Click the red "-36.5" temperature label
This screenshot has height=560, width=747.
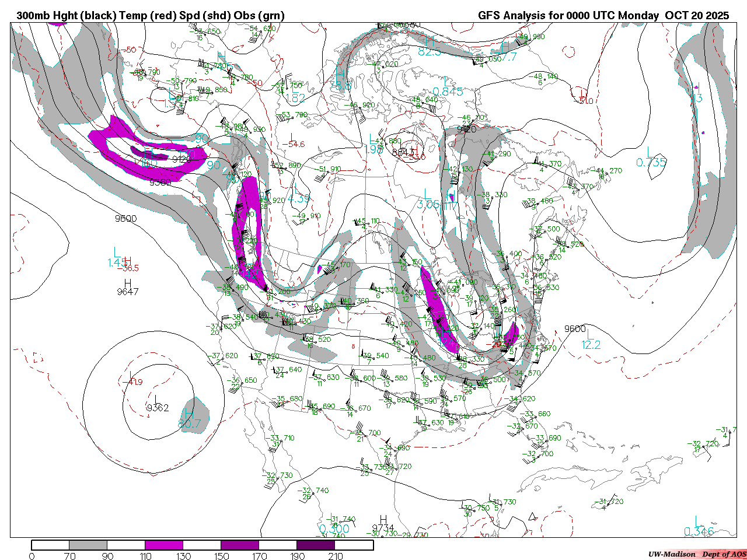coord(128,268)
